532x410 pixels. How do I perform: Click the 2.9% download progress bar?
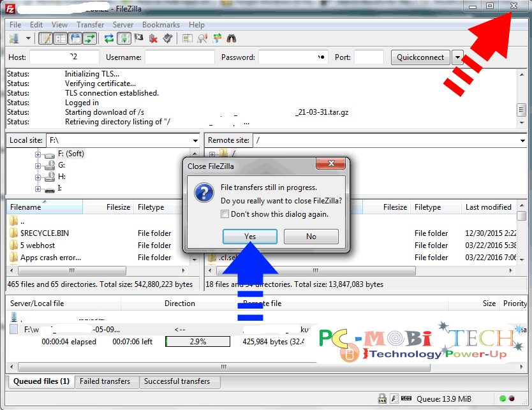pos(198,341)
